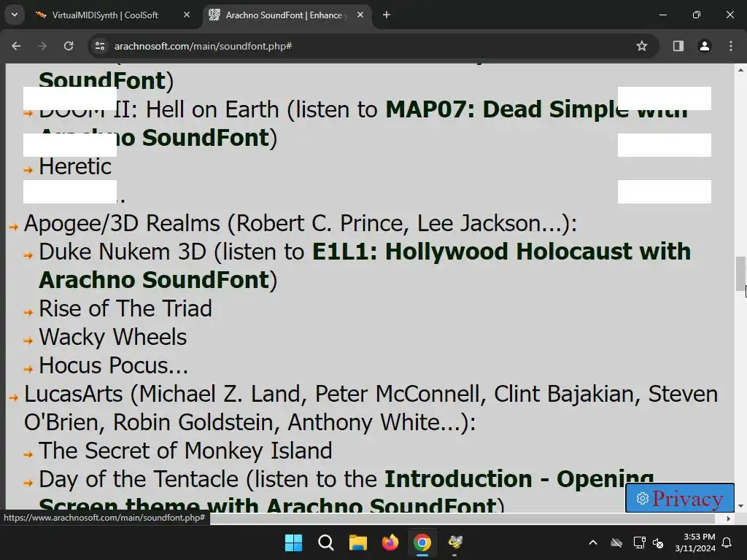The image size is (747, 560).
Task: Reload the current page
Action: point(69,46)
